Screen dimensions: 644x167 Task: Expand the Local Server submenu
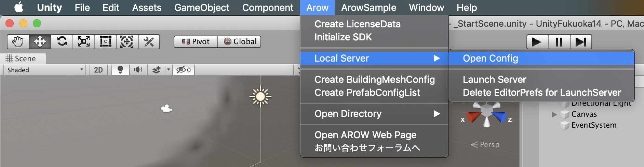click(374, 58)
